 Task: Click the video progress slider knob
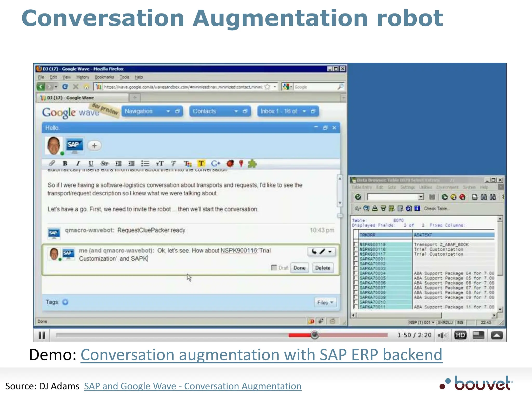(x=315, y=335)
